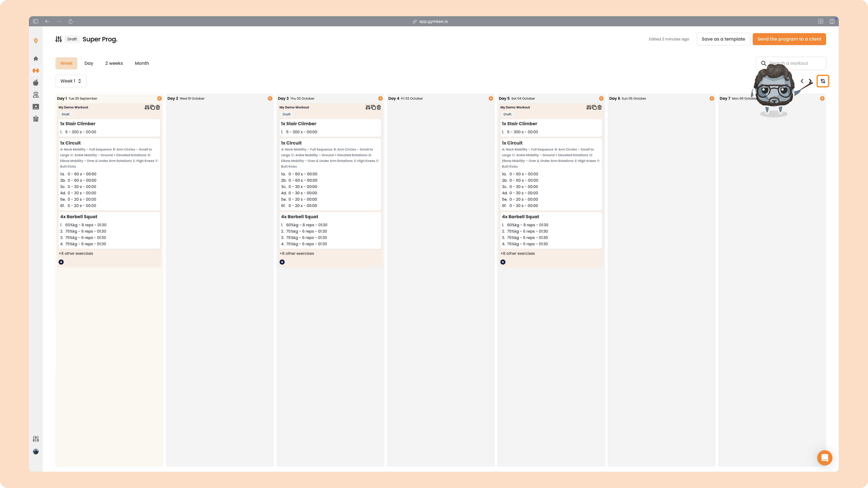The image size is (868, 488).
Task: Toggle the browser sidebar panel icon
Action: [x=35, y=21]
